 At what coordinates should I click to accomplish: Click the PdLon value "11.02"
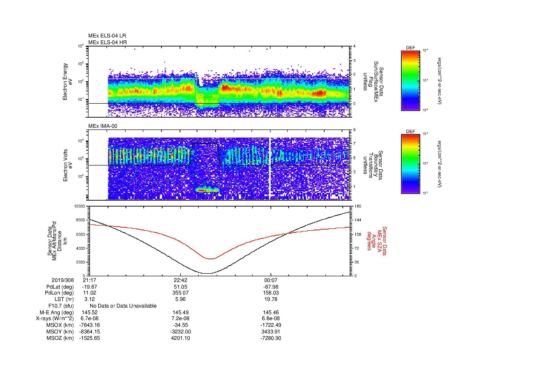pos(90,293)
